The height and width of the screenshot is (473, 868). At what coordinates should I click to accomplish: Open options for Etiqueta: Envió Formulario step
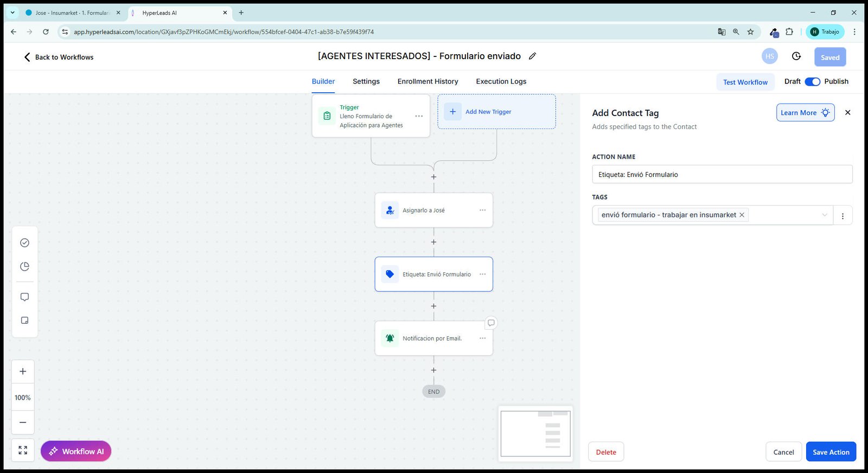click(482, 274)
